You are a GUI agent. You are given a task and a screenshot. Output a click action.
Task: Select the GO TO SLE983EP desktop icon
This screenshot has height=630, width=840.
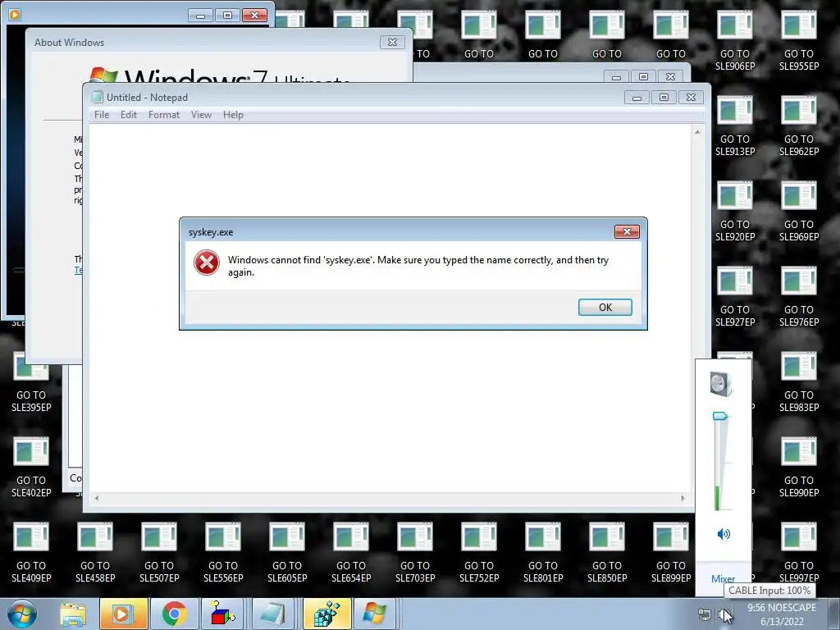[x=799, y=382]
